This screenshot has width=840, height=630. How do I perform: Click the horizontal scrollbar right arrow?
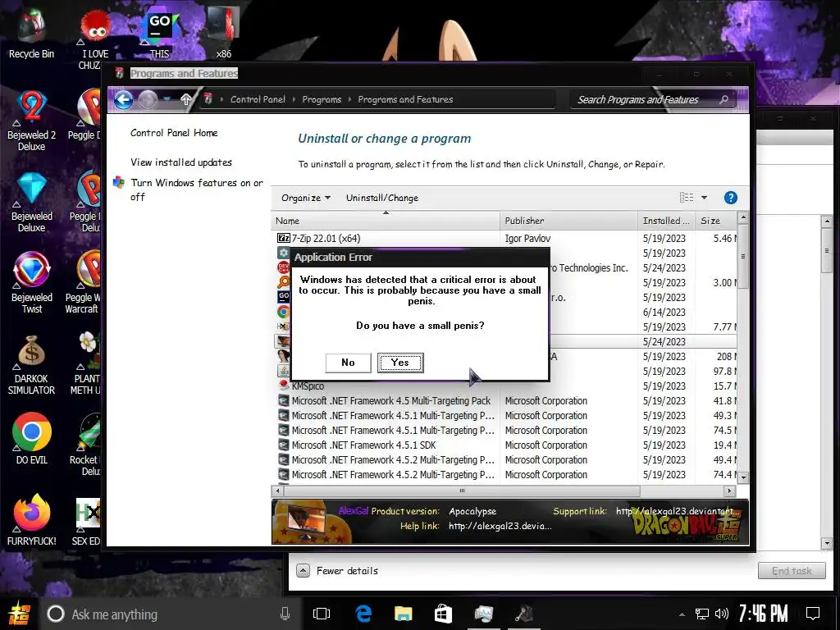729,491
